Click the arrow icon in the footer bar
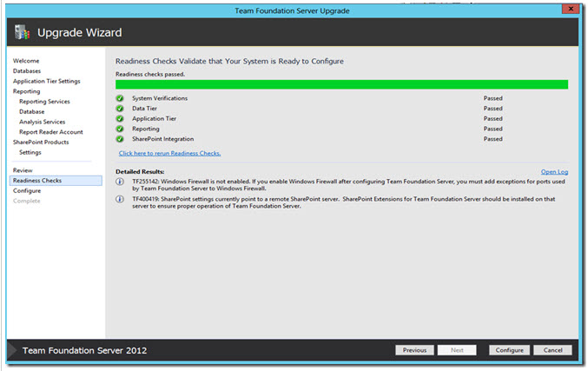Image resolution: width=588 pixels, height=371 pixels. click(x=12, y=350)
